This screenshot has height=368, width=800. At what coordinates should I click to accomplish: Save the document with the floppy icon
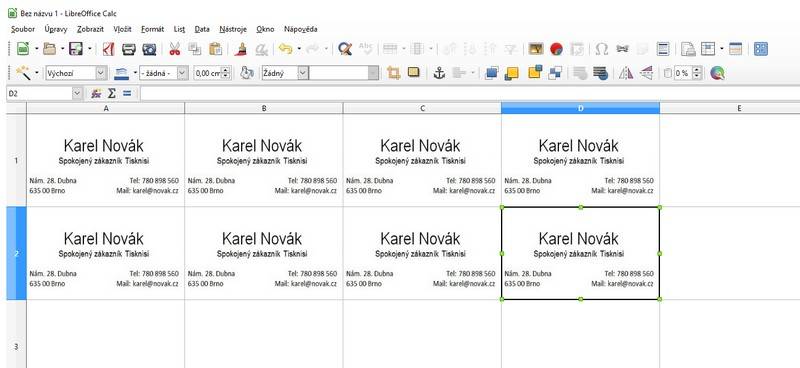coord(76,49)
